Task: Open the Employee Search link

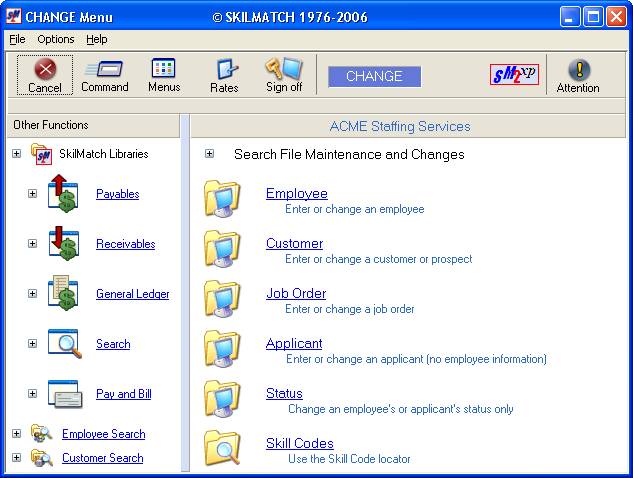Action: pos(104,434)
